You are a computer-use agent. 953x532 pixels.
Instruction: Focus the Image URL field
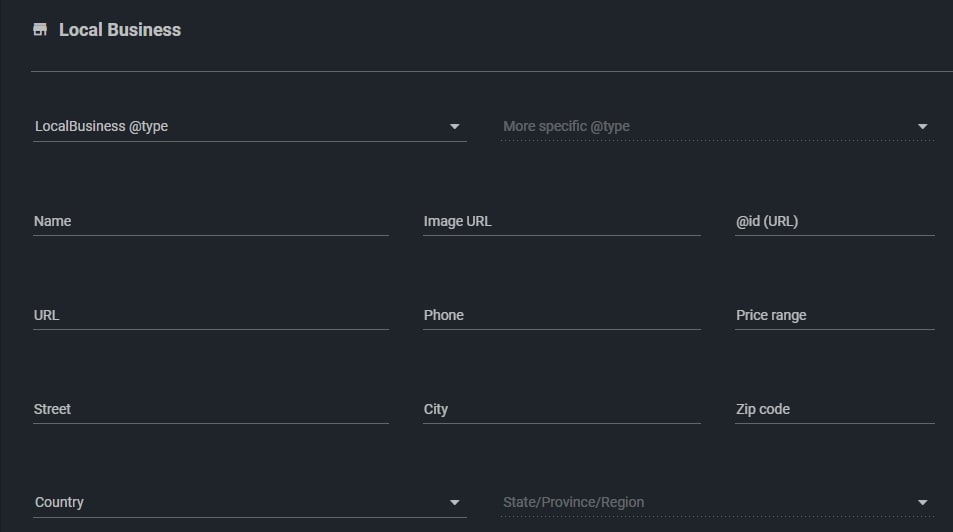click(561, 222)
